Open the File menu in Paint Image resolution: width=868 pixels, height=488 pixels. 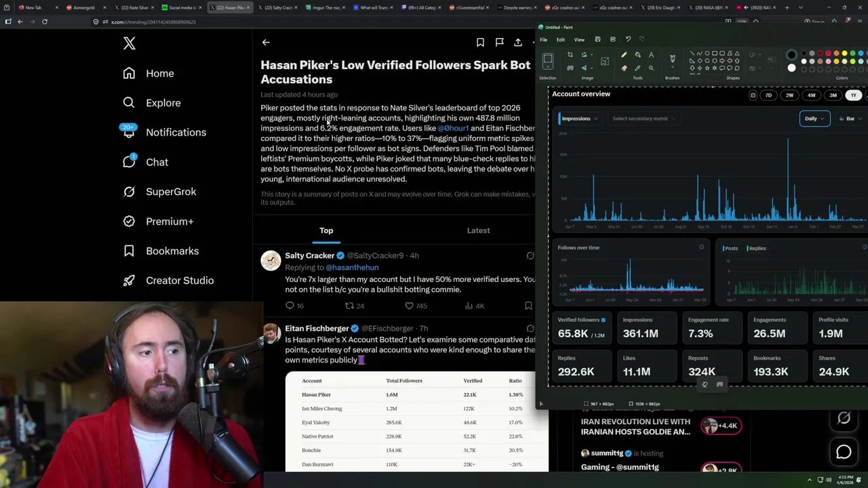click(543, 39)
